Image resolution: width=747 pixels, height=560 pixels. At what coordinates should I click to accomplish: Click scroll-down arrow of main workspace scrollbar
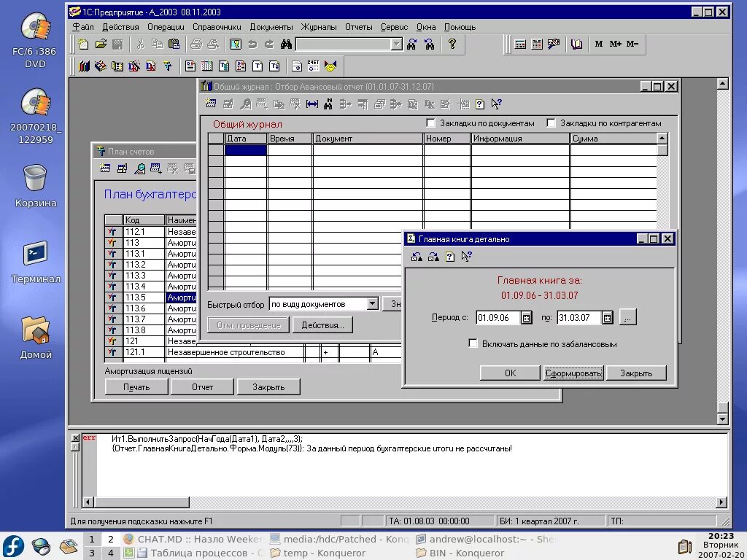723,419
